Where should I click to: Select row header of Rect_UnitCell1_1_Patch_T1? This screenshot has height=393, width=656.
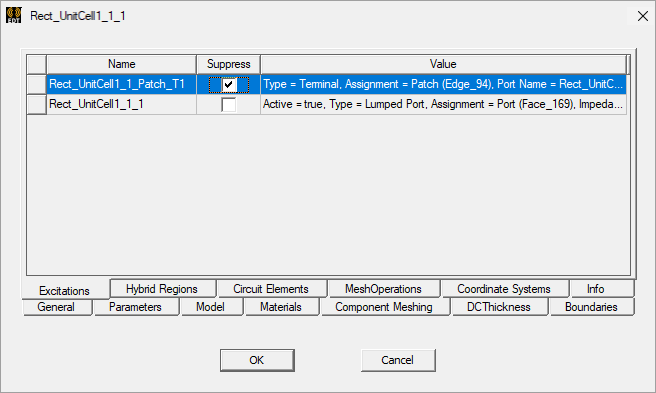click(x=36, y=84)
